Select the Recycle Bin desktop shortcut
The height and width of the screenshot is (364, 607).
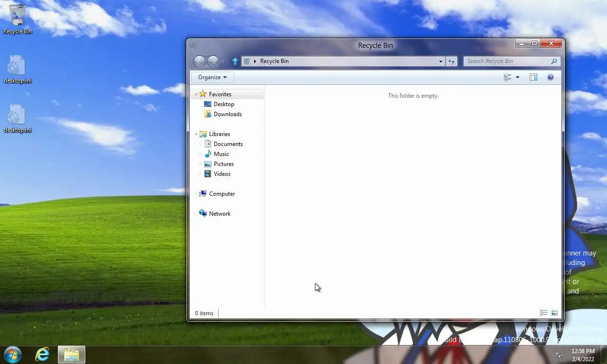[18, 19]
